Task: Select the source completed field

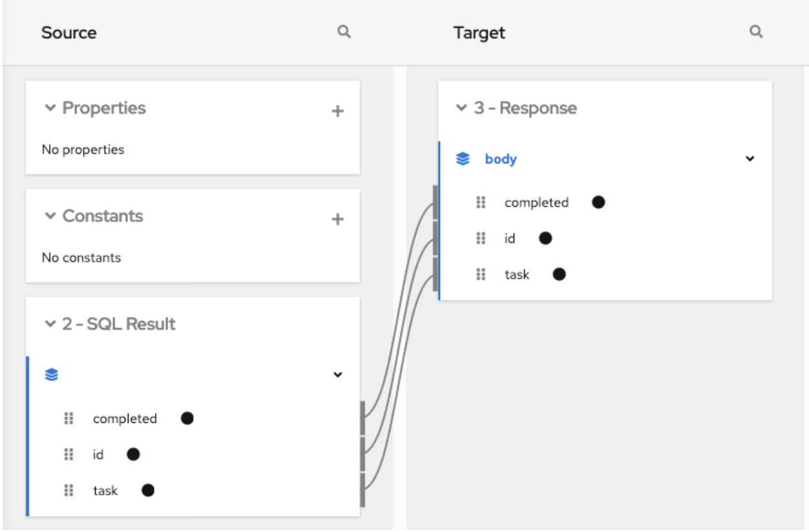Action: click(x=125, y=418)
